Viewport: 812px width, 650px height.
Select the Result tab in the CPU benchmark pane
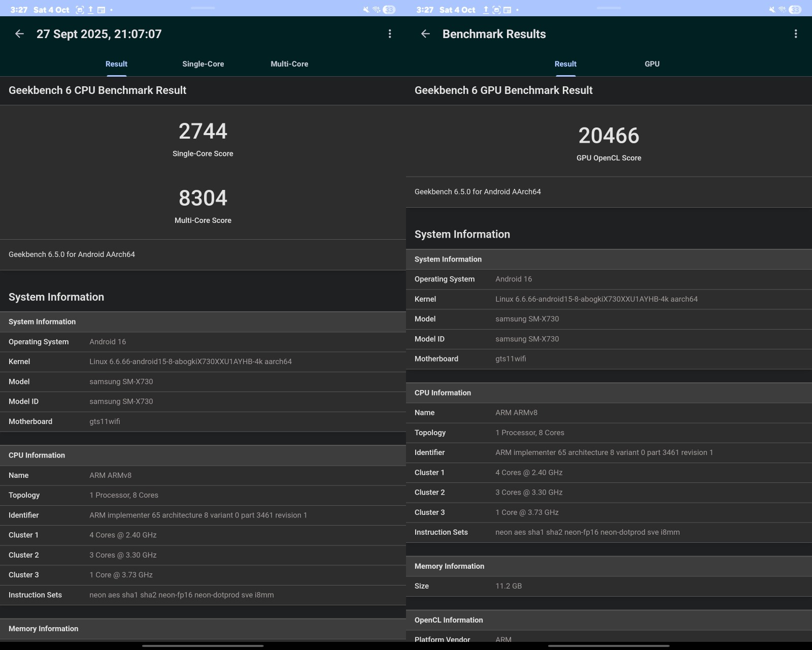pos(116,64)
